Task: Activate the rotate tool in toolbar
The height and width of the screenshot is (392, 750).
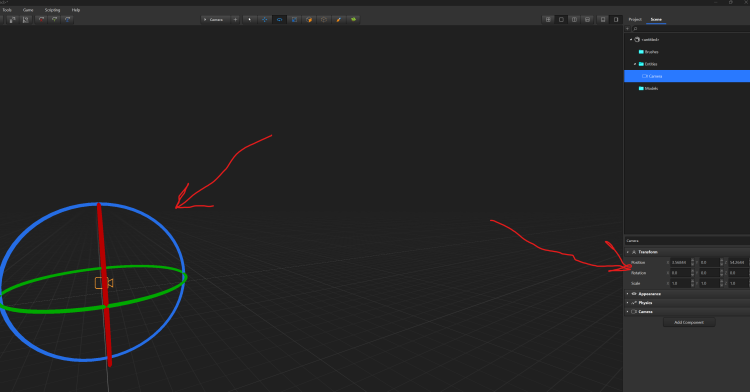Action: tap(279, 20)
